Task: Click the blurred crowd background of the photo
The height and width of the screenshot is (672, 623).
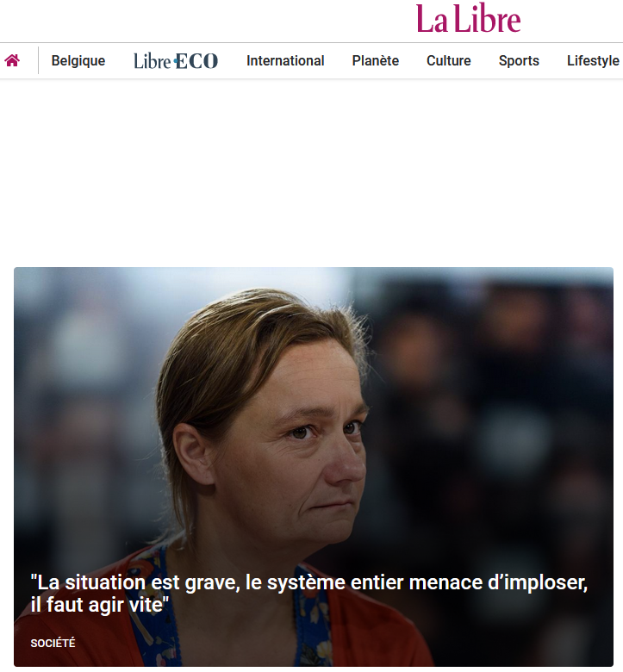Action: (x=493, y=408)
